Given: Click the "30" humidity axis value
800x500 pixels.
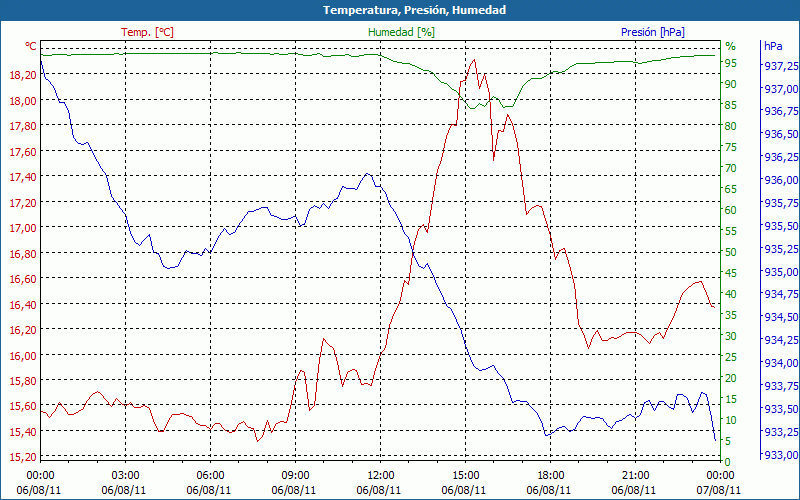Looking at the screenshot, I should [x=731, y=336].
